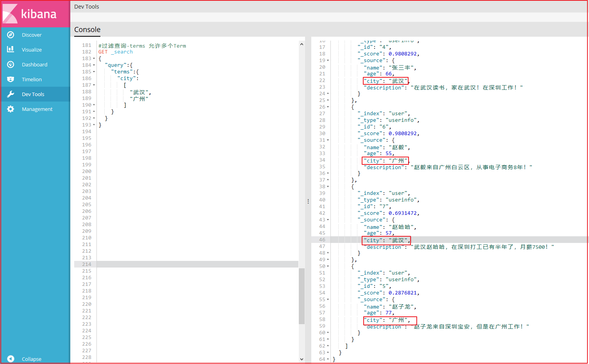Viewport: 589px width, 364px height.
Task: Click the score value 0.6931472
Action: click(x=403, y=213)
